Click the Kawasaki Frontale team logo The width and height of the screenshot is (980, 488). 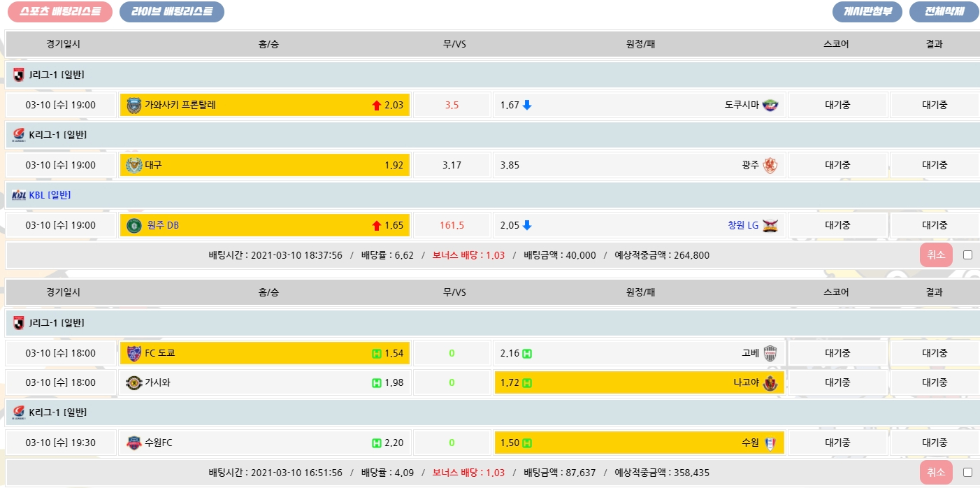click(x=134, y=106)
